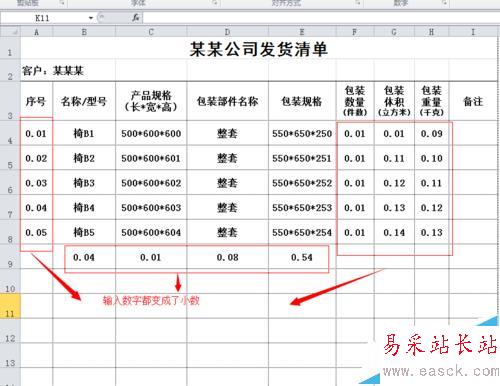Select the 序号 header cell
The image size is (500, 386).
click(x=36, y=101)
